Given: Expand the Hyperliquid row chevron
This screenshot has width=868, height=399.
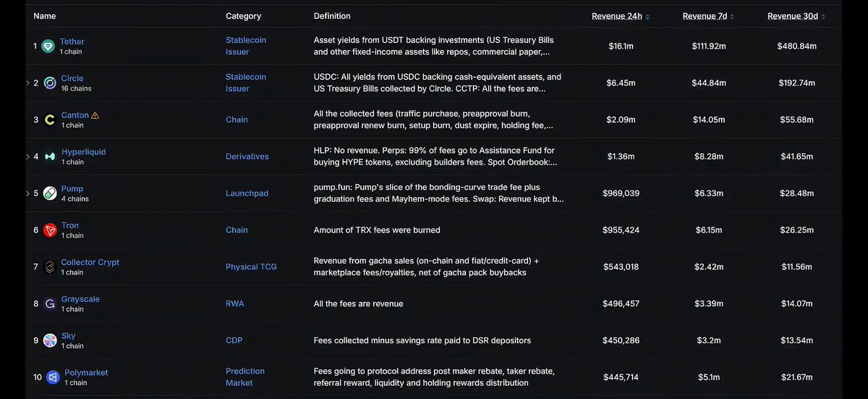Looking at the screenshot, I should 27,156.
